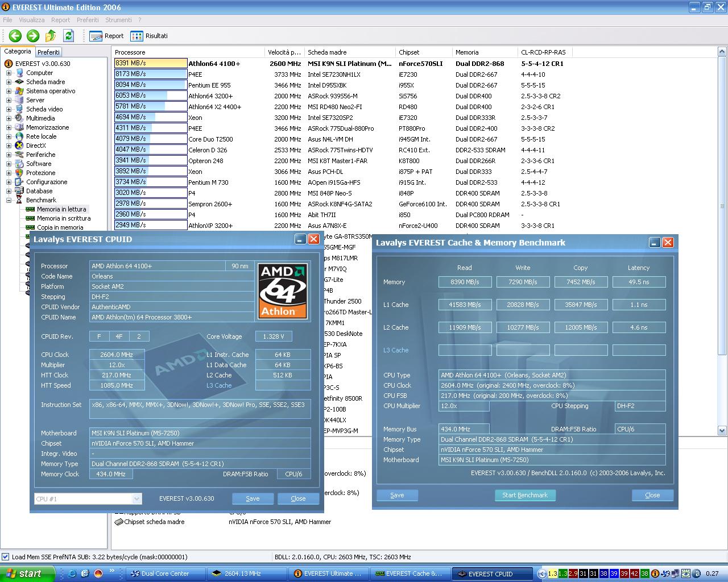Open the Windows start button
Screen dimensions: 728x582
pos(27,573)
